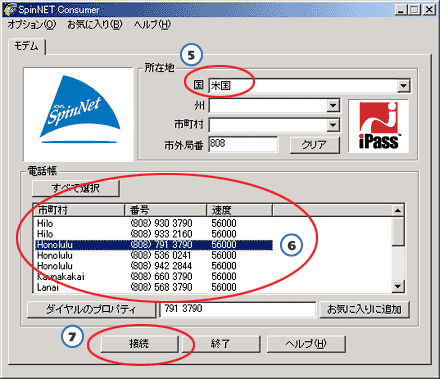This screenshot has height=379, width=440.
Task: Click the 番号 column header
Action: [165, 210]
